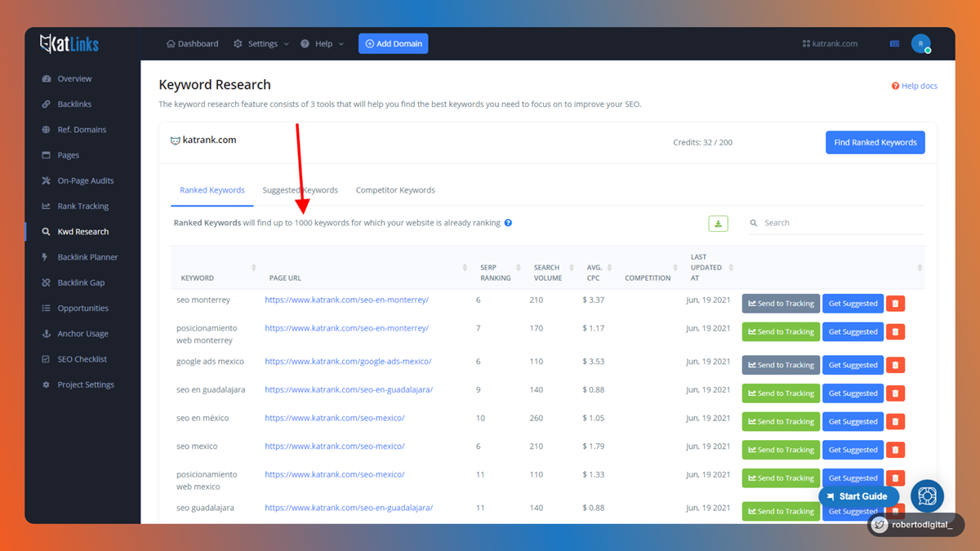Click the 'katrank.com' project title
The image size is (980, 551).
tap(209, 140)
